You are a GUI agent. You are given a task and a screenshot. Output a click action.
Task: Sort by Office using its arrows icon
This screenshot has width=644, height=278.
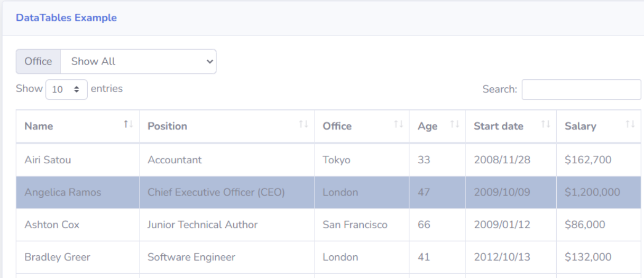(x=398, y=125)
